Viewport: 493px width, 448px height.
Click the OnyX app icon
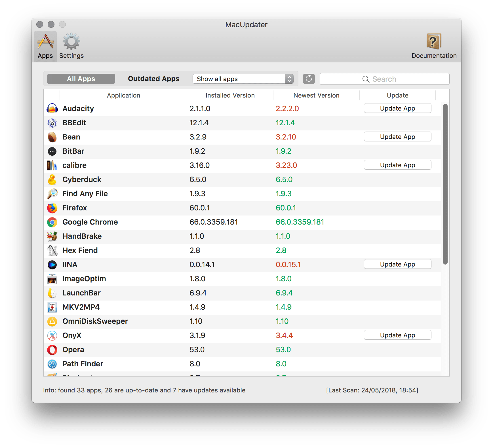point(52,335)
